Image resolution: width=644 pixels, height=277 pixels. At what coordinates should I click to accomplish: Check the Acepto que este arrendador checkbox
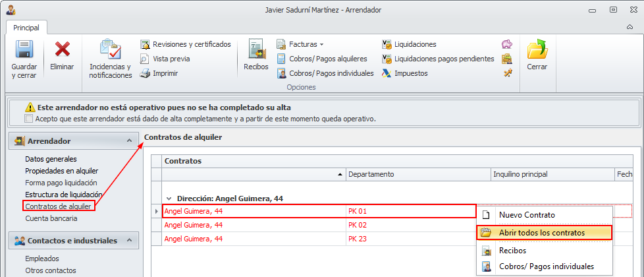tap(28, 119)
